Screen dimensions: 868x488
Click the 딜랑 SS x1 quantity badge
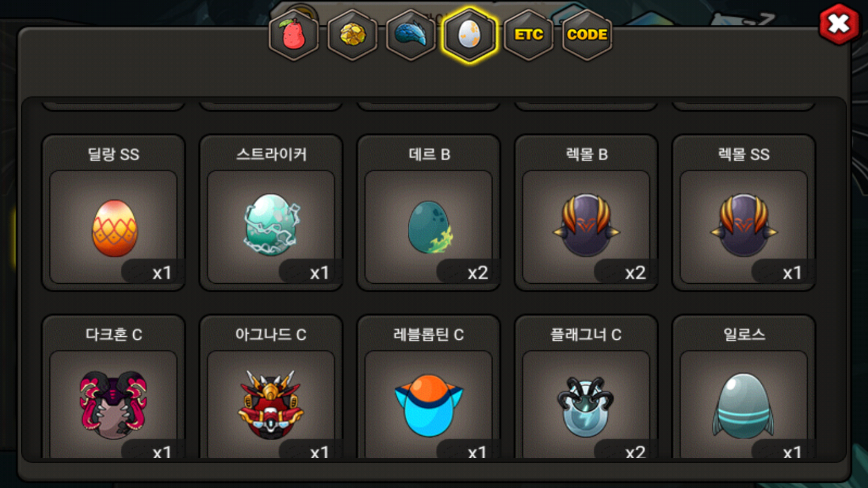pyautogui.click(x=153, y=272)
